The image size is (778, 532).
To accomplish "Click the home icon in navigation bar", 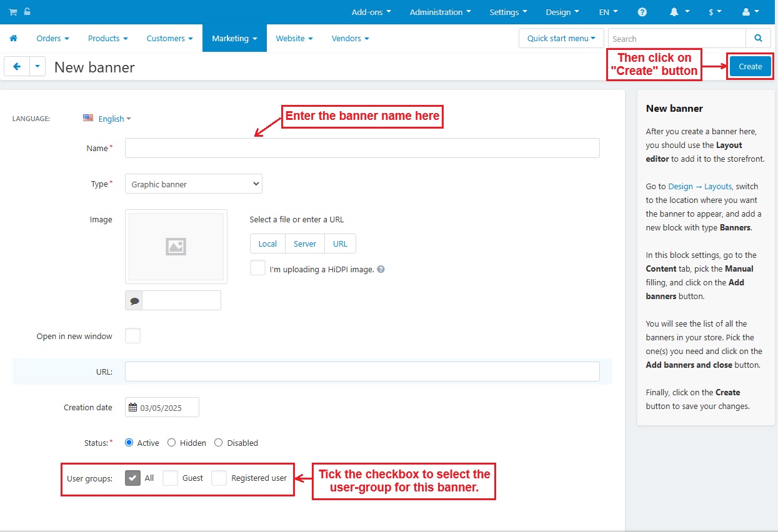I will [x=13, y=39].
